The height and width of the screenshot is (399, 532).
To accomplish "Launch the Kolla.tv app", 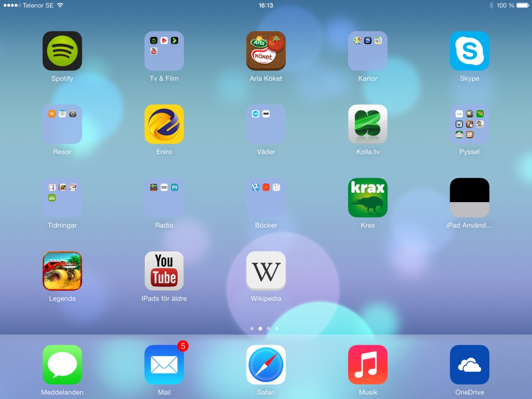I will click(367, 124).
